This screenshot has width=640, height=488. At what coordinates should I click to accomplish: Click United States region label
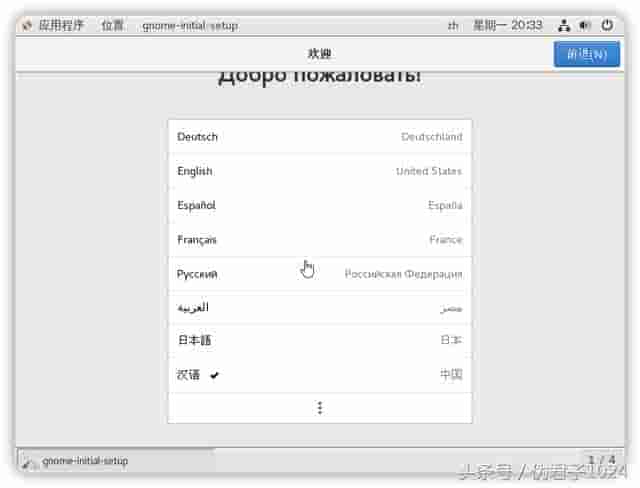point(429,171)
